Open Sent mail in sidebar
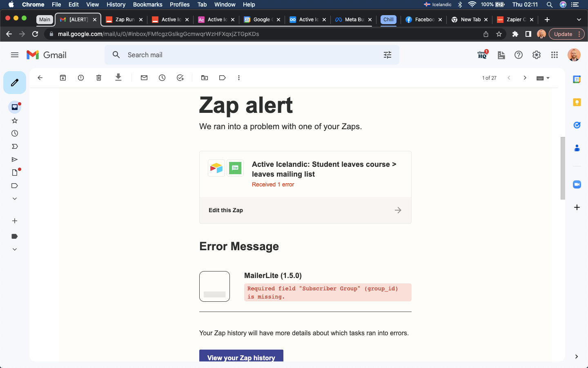 coord(15,159)
